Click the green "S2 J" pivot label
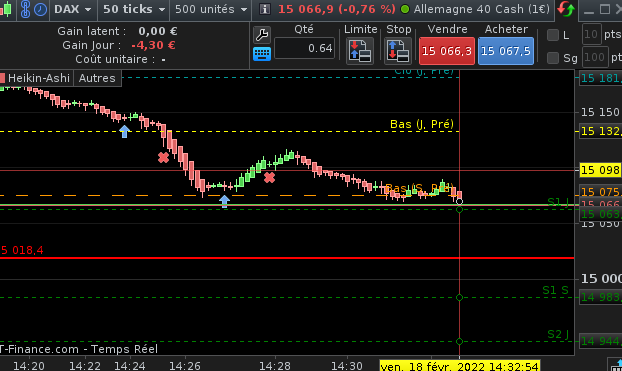The height and width of the screenshot is (371, 622). coord(558,334)
